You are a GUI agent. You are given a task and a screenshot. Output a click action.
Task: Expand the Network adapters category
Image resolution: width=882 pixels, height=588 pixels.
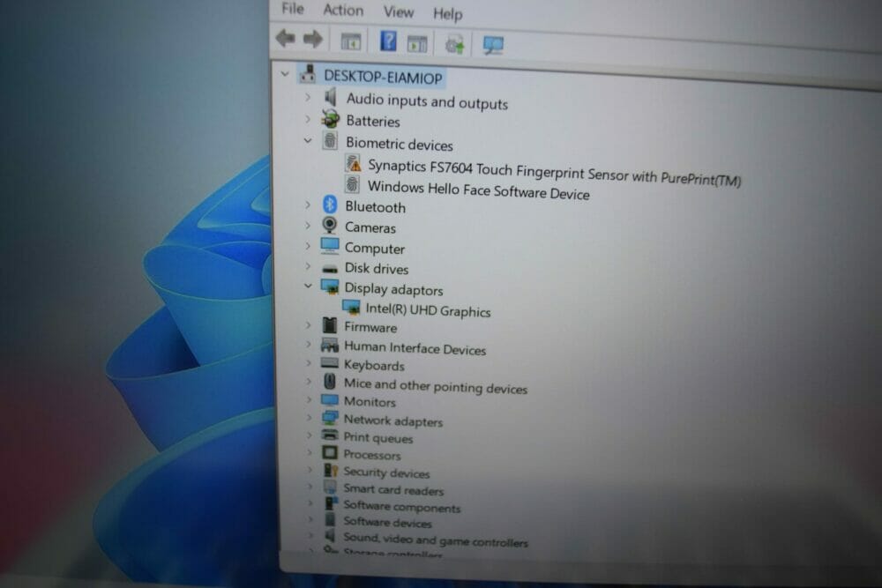(309, 418)
